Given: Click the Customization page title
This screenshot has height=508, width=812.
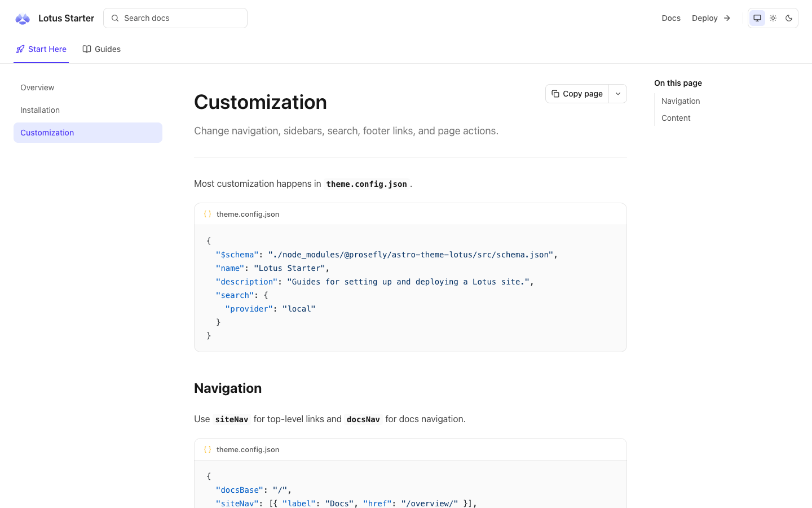Looking at the screenshot, I should (x=261, y=102).
